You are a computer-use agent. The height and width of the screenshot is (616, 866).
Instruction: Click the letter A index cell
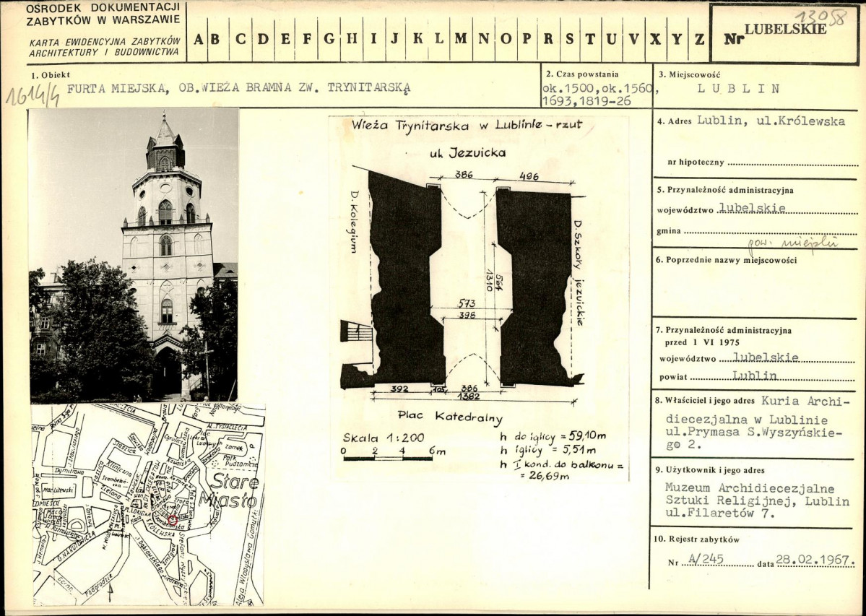(197, 39)
